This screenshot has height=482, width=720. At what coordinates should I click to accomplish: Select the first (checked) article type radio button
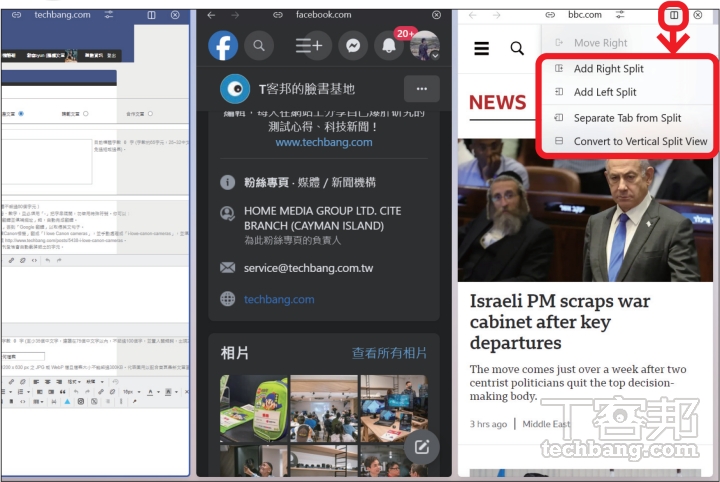(21, 114)
